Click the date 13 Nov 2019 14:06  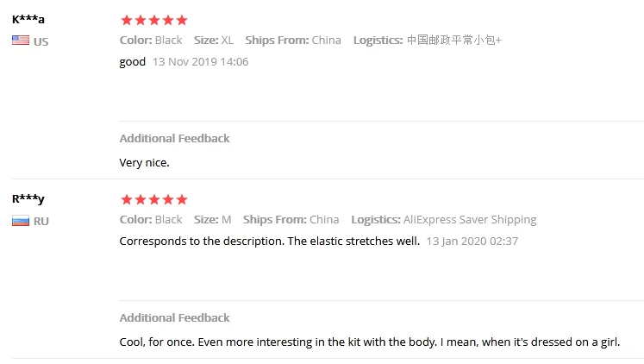click(200, 61)
